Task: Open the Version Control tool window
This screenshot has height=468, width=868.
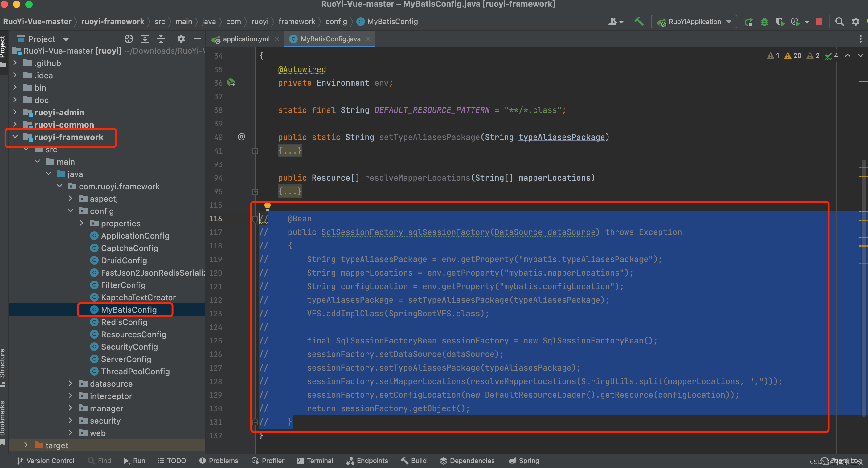Action: (46, 461)
